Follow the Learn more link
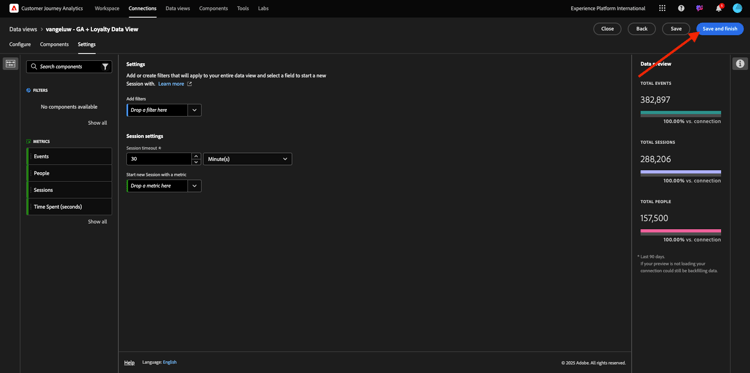 click(x=171, y=84)
